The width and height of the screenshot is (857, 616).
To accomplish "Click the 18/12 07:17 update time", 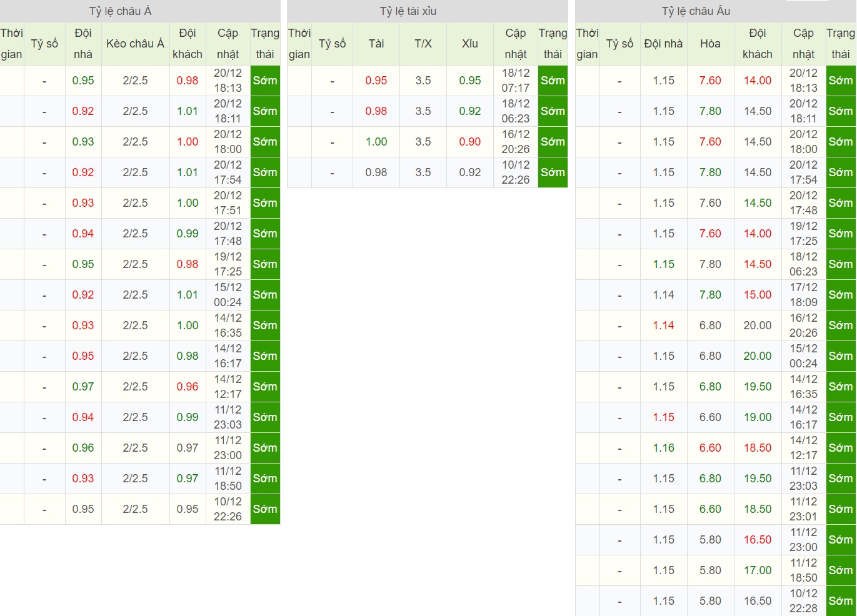I will 516,81.
